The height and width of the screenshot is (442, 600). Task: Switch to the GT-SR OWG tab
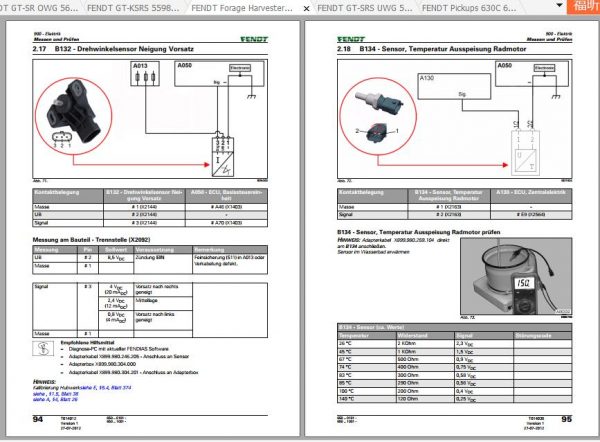tap(39, 8)
